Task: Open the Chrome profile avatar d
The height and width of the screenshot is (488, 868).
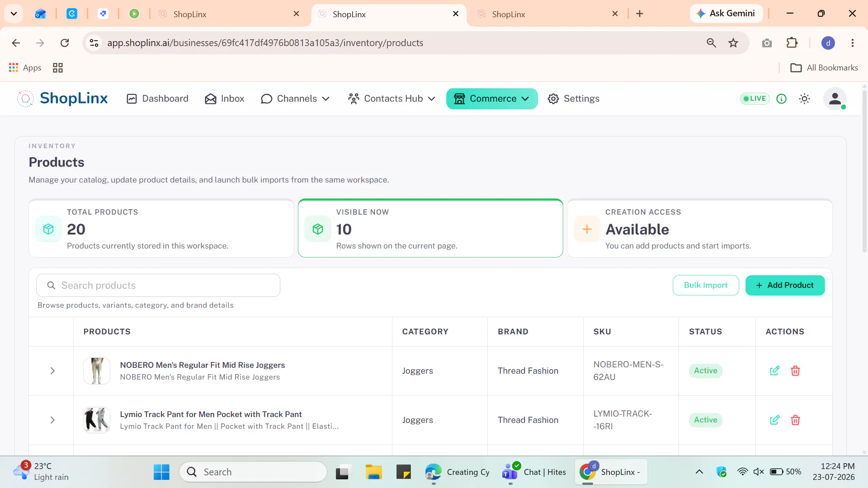Action: tap(828, 43)
